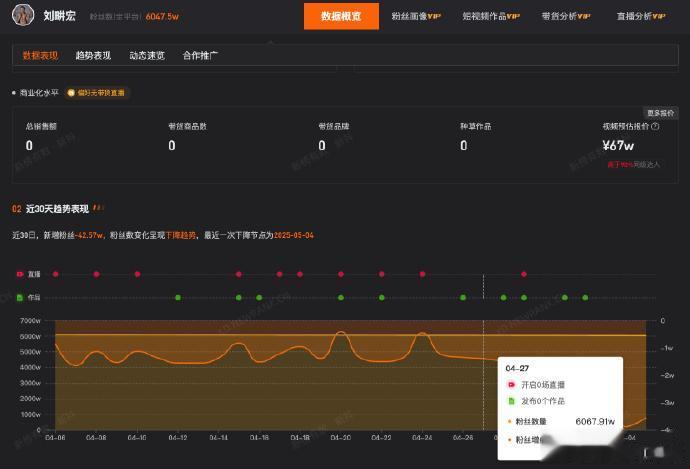The image size is (690, 469).
Task: Select the 数据概览 tab
Action: [x=341, y=16]
